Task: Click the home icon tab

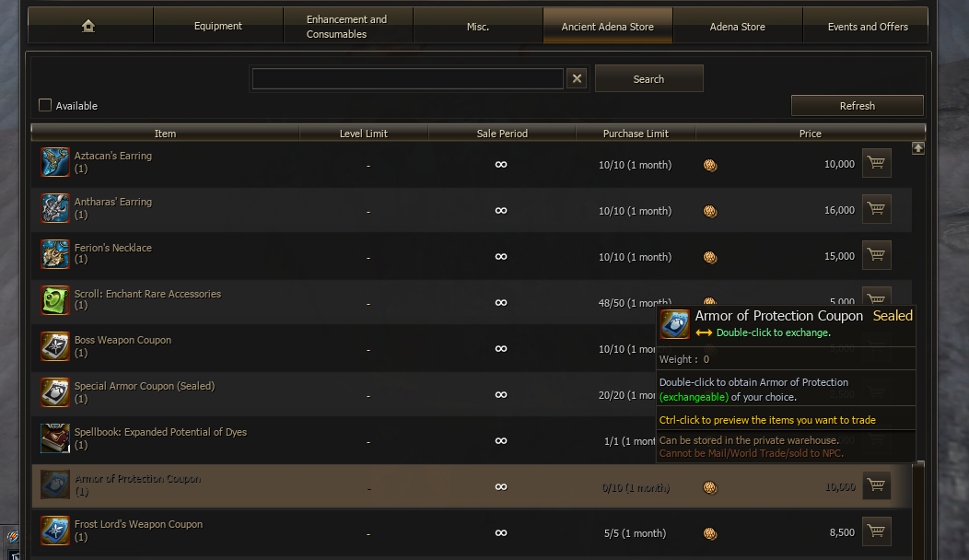Action: pos(88,26)
